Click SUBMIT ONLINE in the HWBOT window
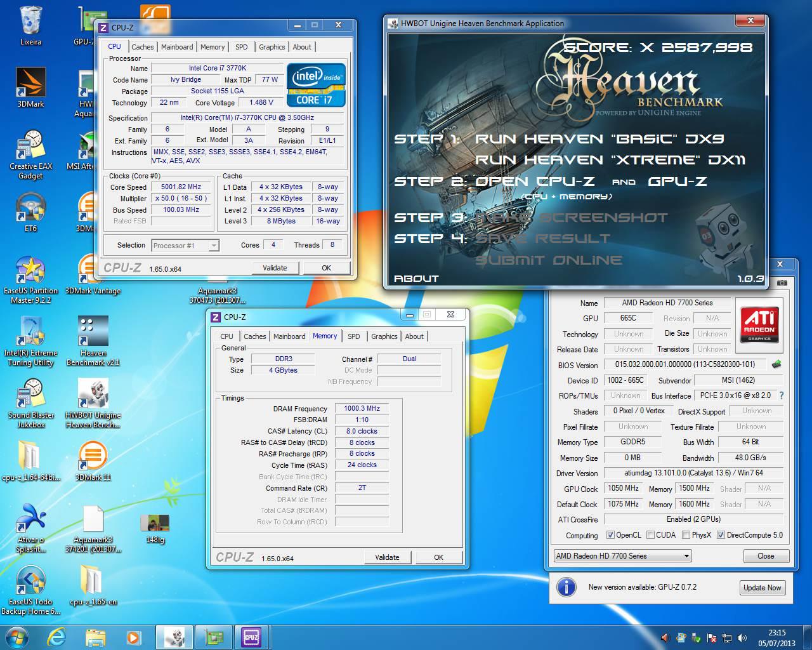The image size is (812, 650). (549, 260)
